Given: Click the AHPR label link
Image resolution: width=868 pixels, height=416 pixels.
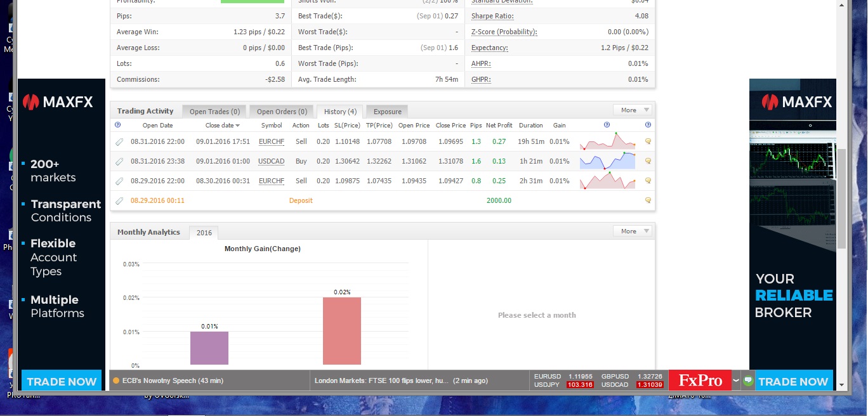Looking at the screenshot, I should click(481, 64).
